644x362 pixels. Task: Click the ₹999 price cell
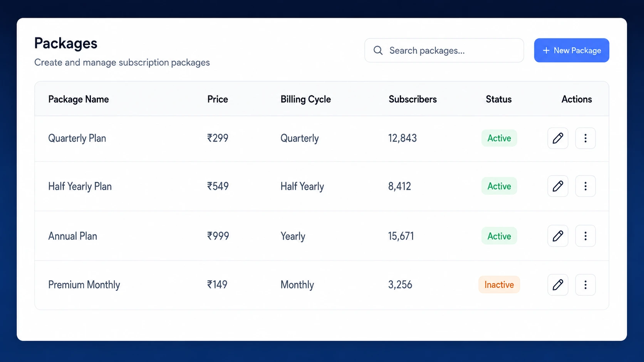coord(218,236)
